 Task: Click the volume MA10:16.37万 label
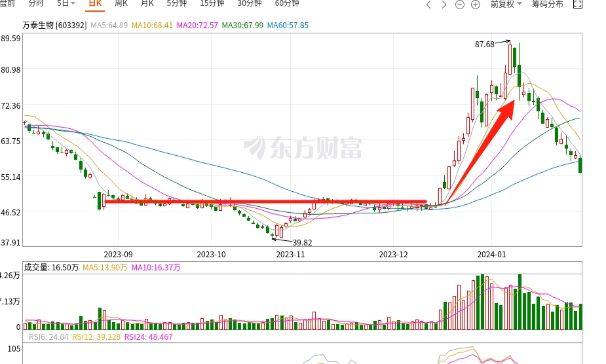point(156,267)
